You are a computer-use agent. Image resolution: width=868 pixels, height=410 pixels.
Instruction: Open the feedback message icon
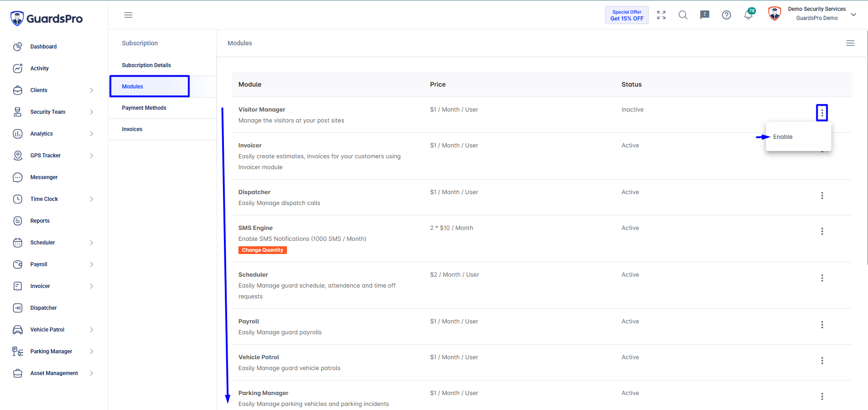(x=705, y=15)
